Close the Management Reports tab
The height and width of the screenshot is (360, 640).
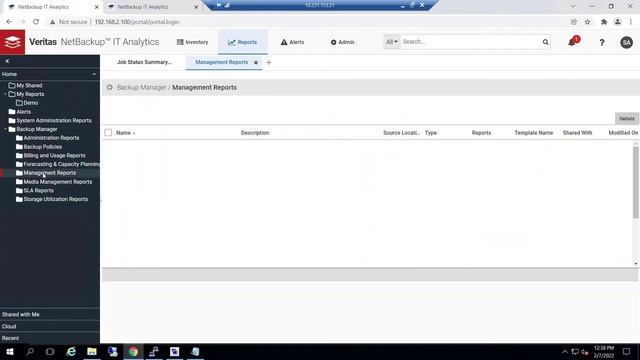click(x=256, y=62)
